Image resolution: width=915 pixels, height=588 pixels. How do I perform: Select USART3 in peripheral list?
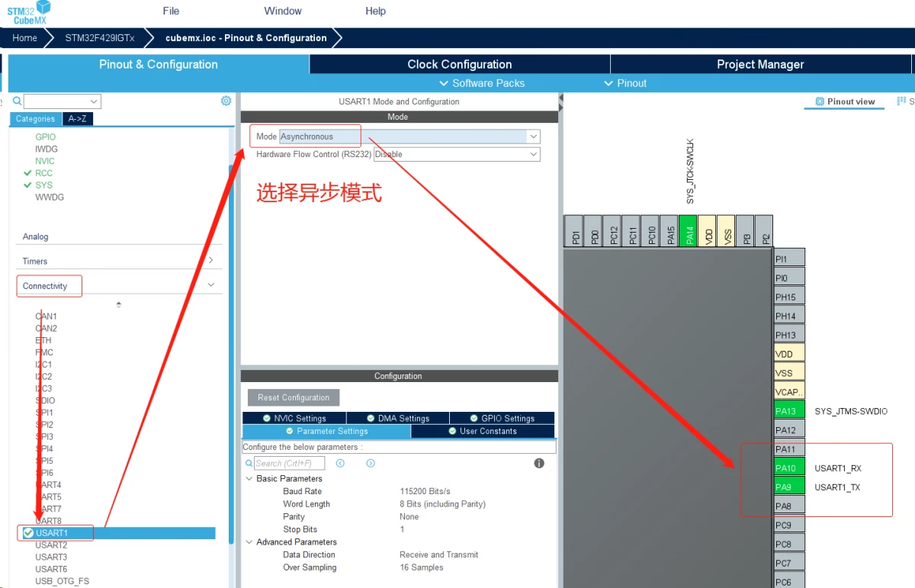click(x=51, y=557)
